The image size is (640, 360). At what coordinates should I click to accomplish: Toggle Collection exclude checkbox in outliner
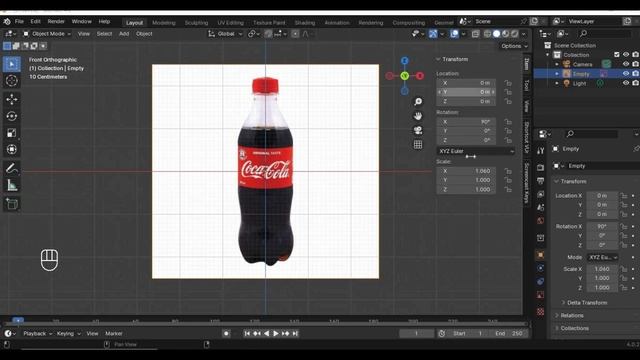617,55
